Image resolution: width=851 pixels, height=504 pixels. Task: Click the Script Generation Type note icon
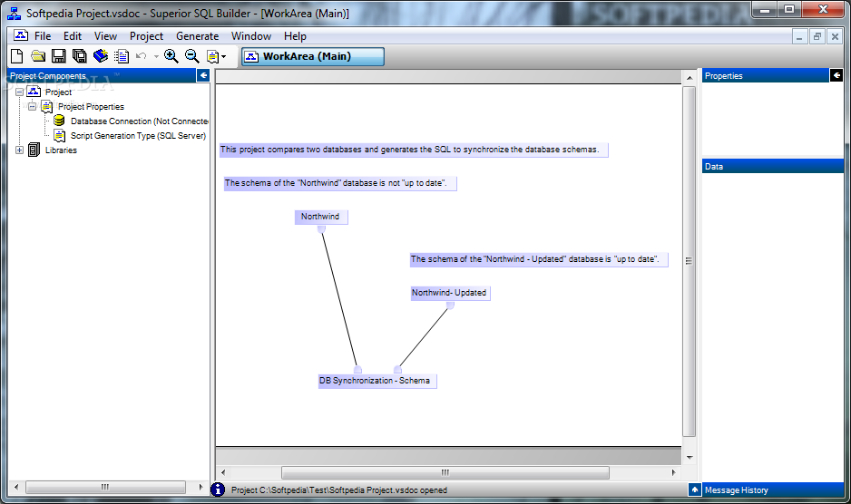(x=59, y=136)
